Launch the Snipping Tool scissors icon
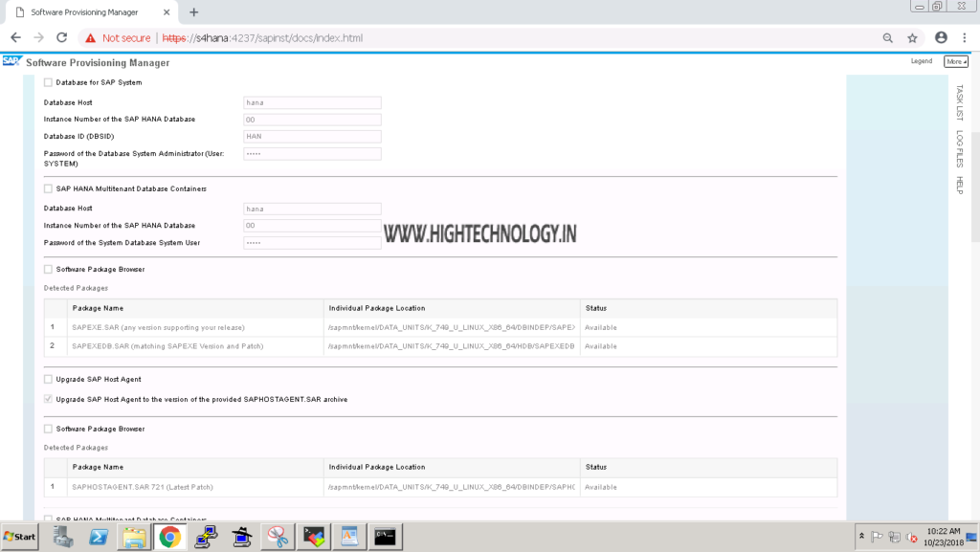Image resolution: width=980 pixels, height=552 pixels. click(277, 537)
